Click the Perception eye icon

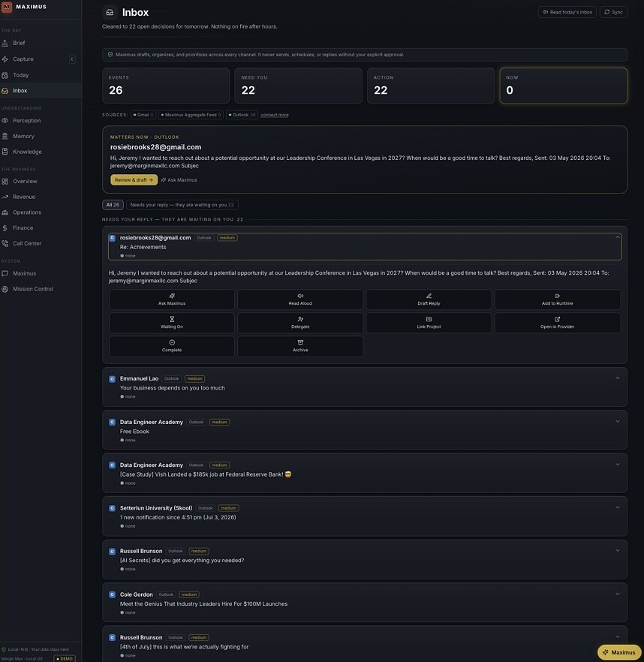point(5,121)
